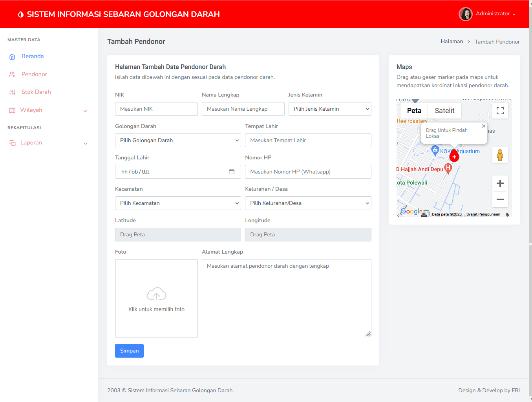Click the Administrator profile avatar
The height and width of the screenshot is (402, 532).
coord(466,14)
